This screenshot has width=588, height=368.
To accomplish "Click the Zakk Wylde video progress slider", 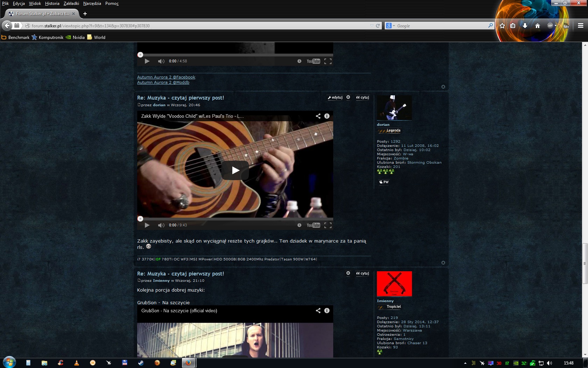I will (140, 219).
